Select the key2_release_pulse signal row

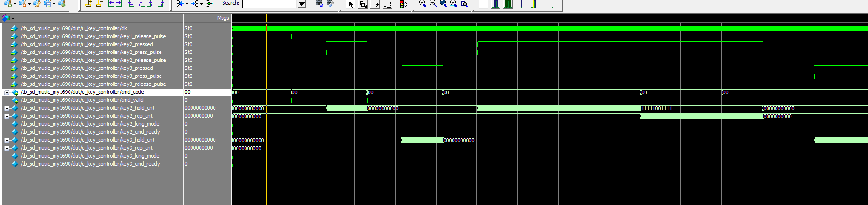tap(93, 60)
